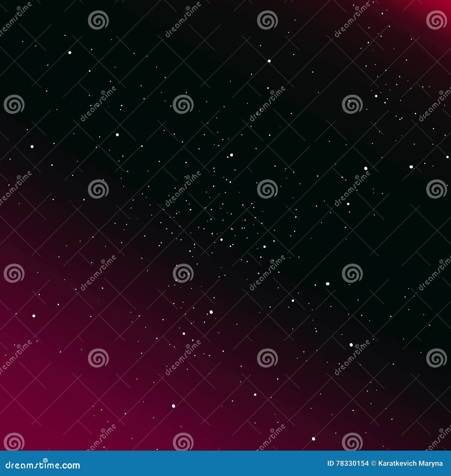Click the author name Karatkevich Maryna
This screenshot has height=476, width=451.
410,463
